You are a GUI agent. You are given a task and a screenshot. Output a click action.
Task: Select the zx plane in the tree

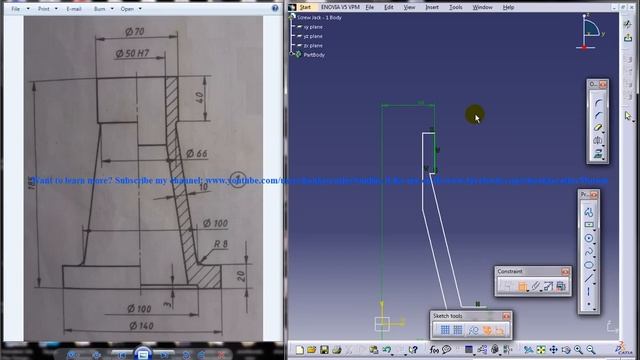(x=313, y=46)
